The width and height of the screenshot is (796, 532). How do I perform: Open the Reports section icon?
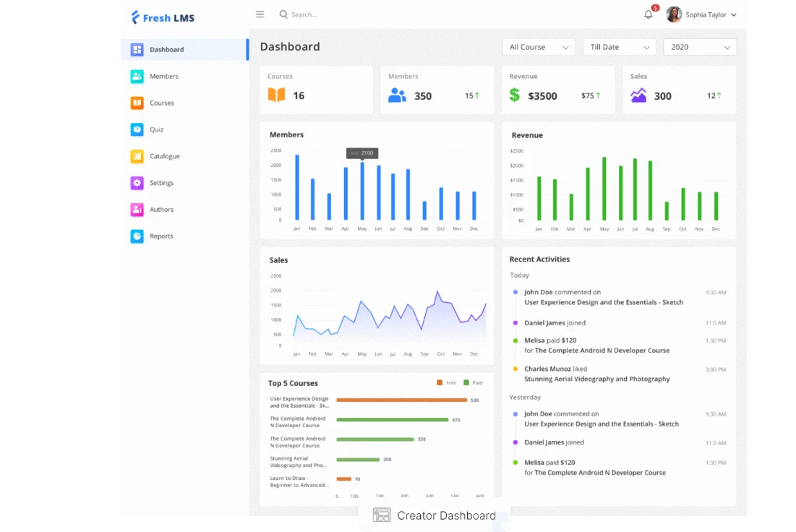(136, 236)
